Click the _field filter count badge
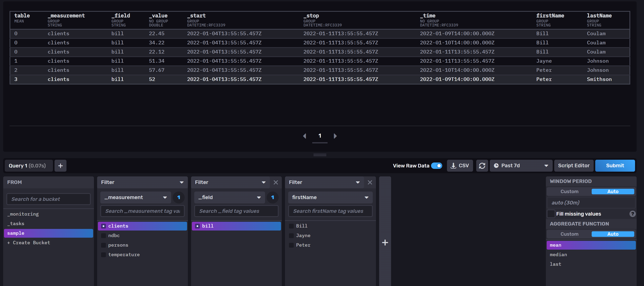 (272, 197)
